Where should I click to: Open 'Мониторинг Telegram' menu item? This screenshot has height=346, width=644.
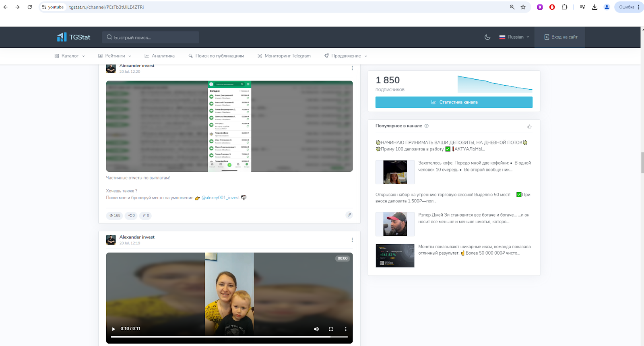coord(284,56)
